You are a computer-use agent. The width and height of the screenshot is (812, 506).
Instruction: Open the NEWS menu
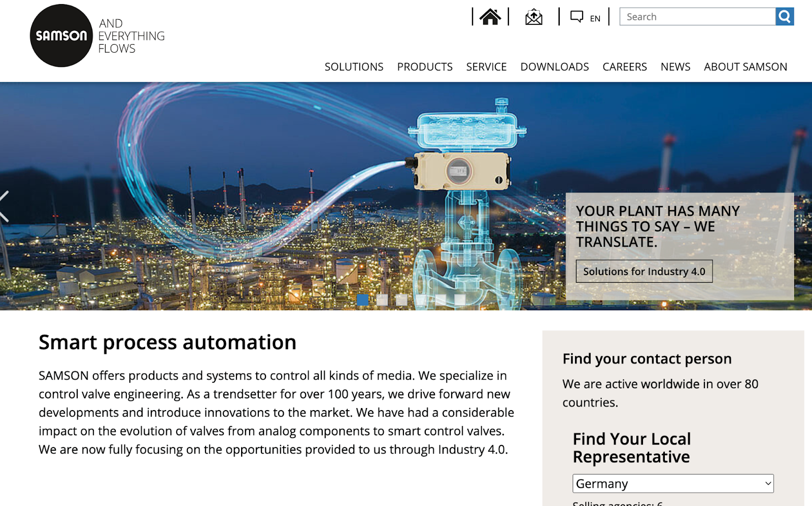pos(675,67)
